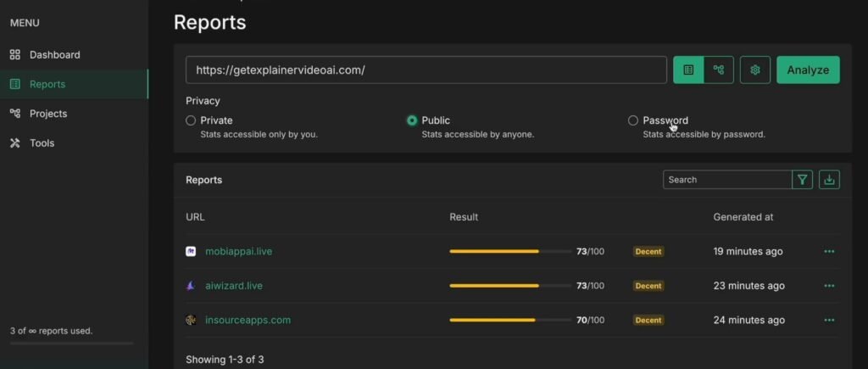Viewport: 868px width, 369px height.
Task: Click the mobiappai.live score progress bar
Action: pyautogui.click(x=509, y=251)
